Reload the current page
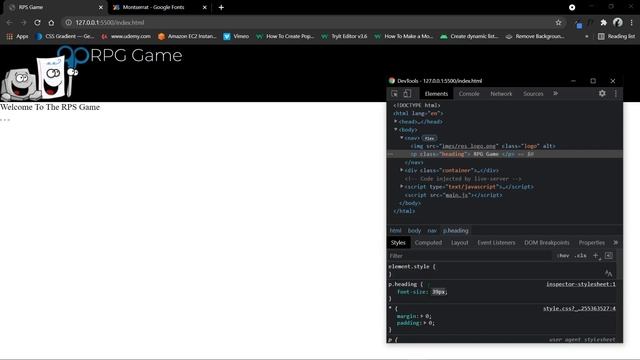The height and width of the screenshot is (360, 640). (37, 22)
